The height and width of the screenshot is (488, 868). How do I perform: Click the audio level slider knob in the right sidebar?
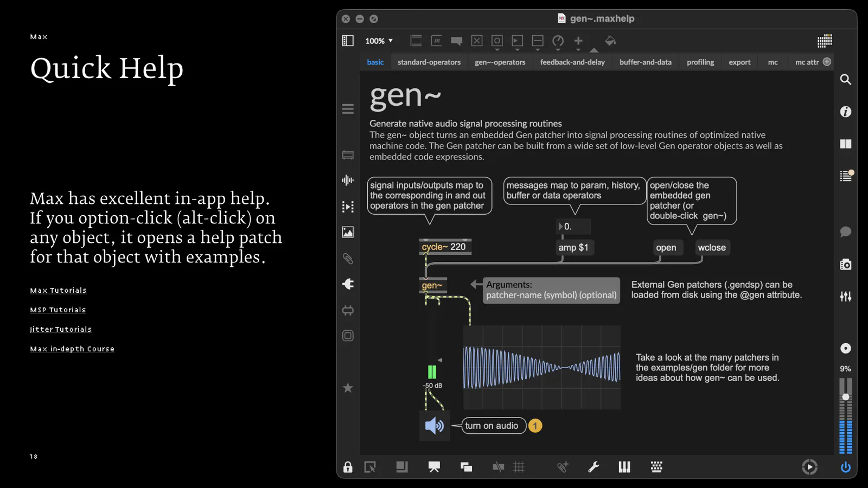tap(845, 397)
